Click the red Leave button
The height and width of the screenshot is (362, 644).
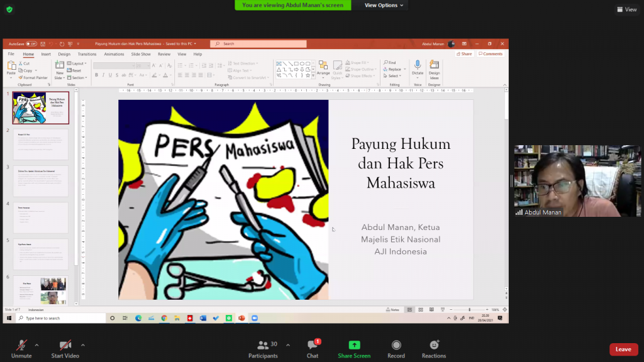coord(623,349)
